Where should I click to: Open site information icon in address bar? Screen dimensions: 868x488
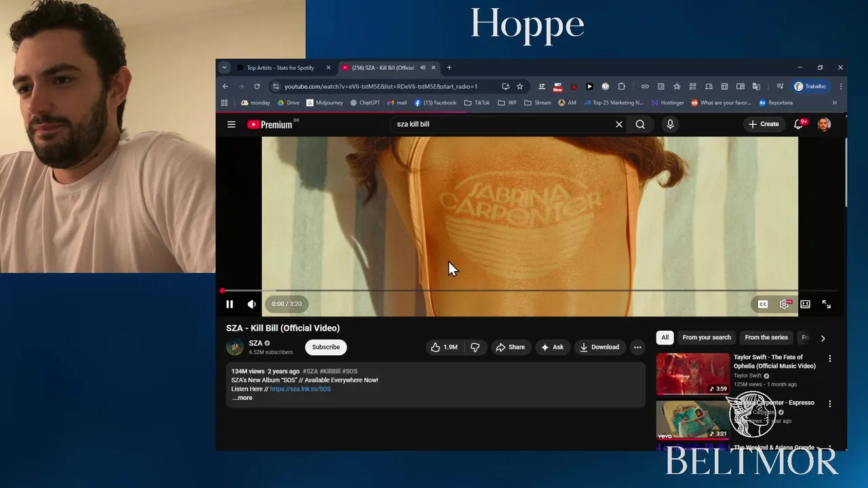pos(275,86)
